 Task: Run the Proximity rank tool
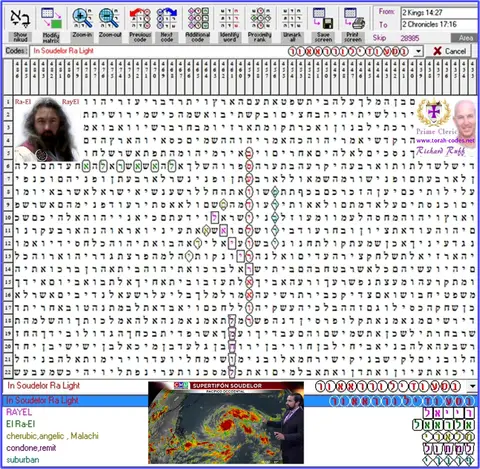[260, 25]
